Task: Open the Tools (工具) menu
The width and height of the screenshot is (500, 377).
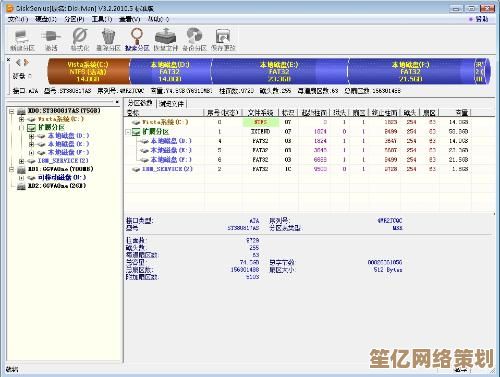Action: 102,19
